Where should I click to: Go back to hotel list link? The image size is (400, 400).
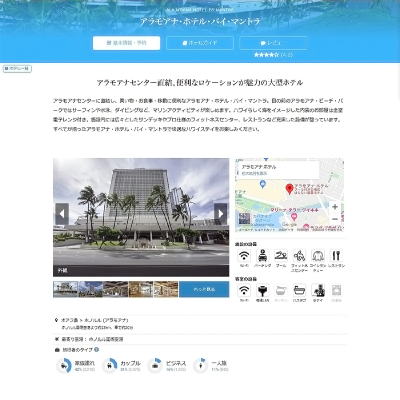click(17, 69)
